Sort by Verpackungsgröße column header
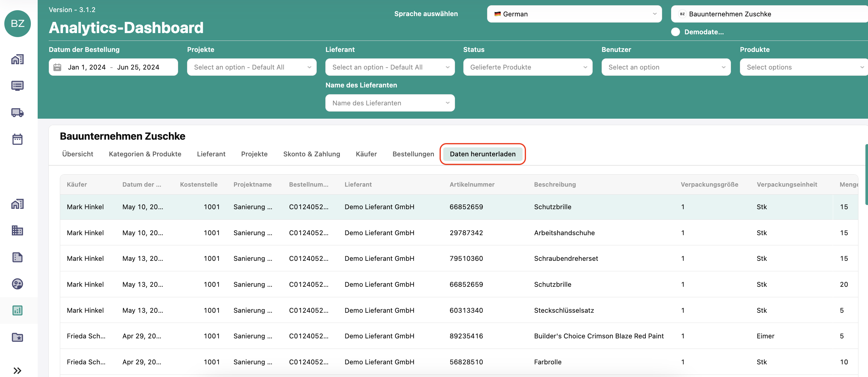This screenshot has width=868, height=377. click(x=709, y=184)
